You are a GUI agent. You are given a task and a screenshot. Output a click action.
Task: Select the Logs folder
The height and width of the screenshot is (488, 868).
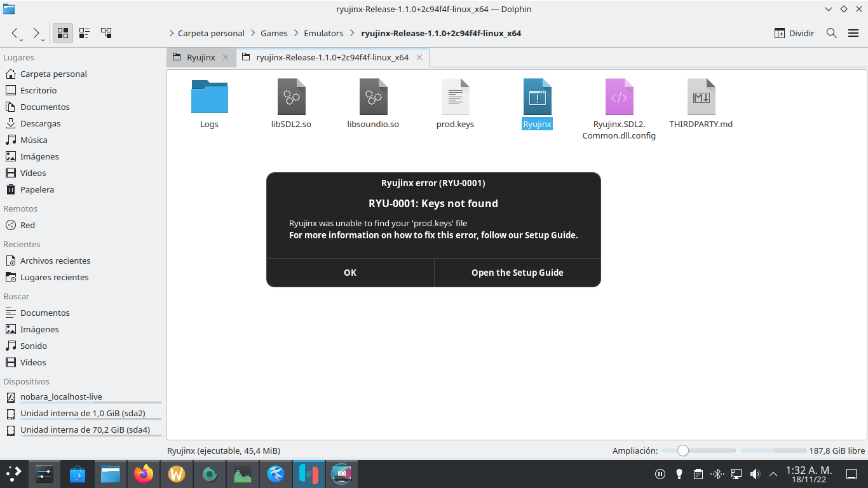tap(209, 104)
